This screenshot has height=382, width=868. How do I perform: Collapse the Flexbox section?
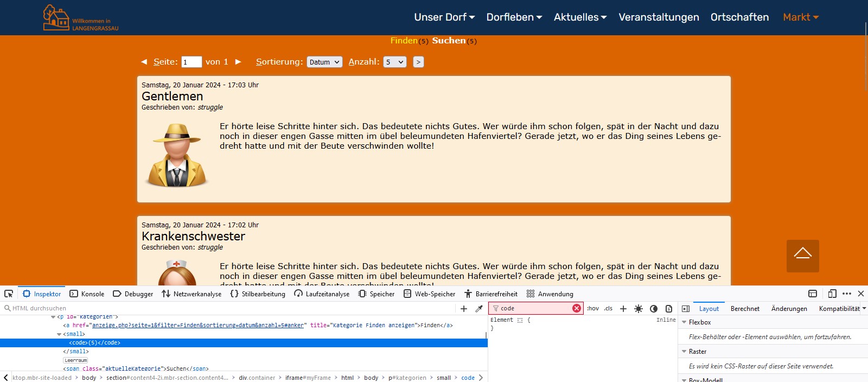tap(685, 322)
